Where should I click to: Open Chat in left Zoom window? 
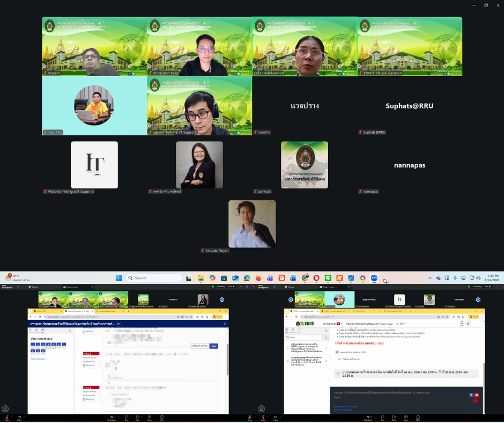[x=127, y=417]
